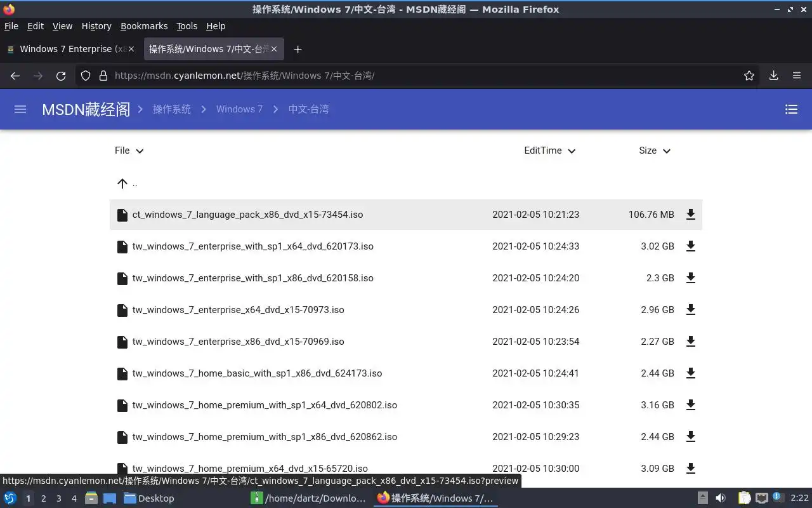Viewport: 812px width, 508px height.
Task: Click the 2021-02-05 10:21:23 edit time
Action: [535, 215]
